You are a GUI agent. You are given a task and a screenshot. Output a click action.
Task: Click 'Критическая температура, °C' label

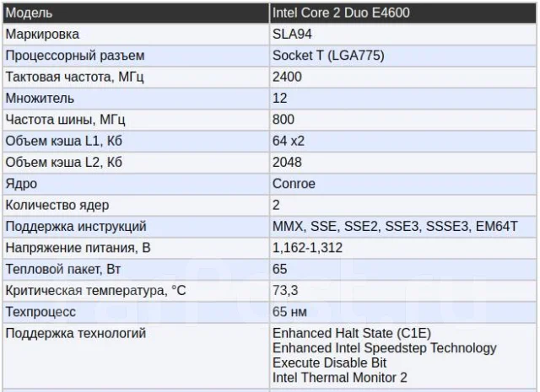pos(95,291)
